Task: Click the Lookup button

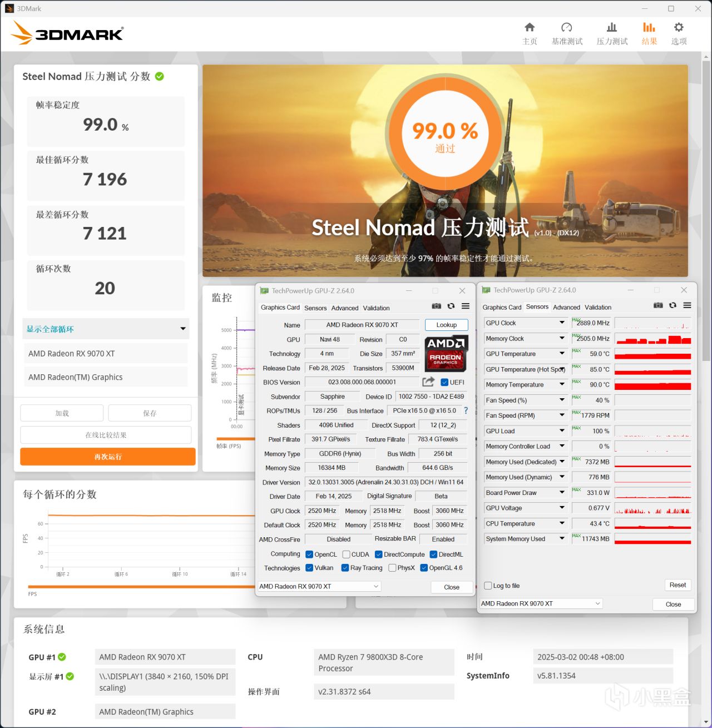Action: click(447, 325)
